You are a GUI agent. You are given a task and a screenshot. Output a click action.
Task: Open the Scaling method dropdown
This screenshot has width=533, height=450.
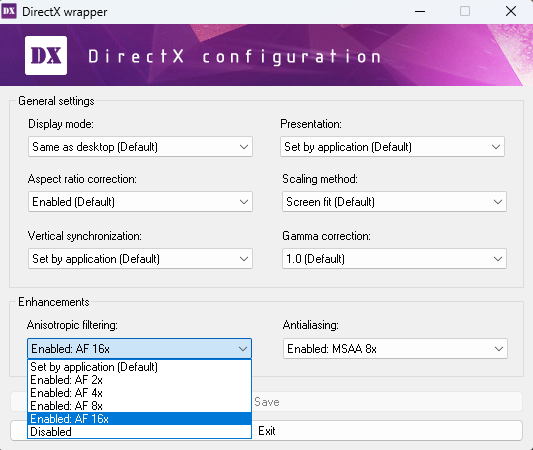tap(394, 202)
